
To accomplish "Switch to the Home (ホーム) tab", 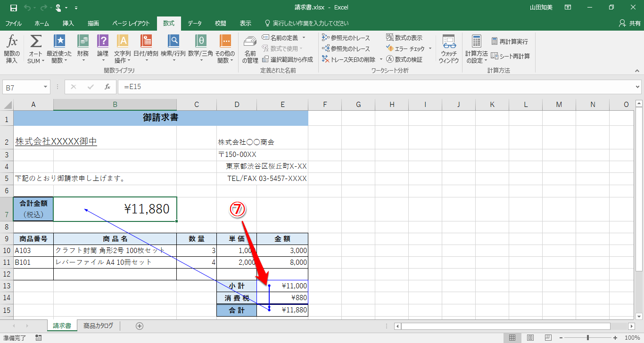I will pos(42,23).
